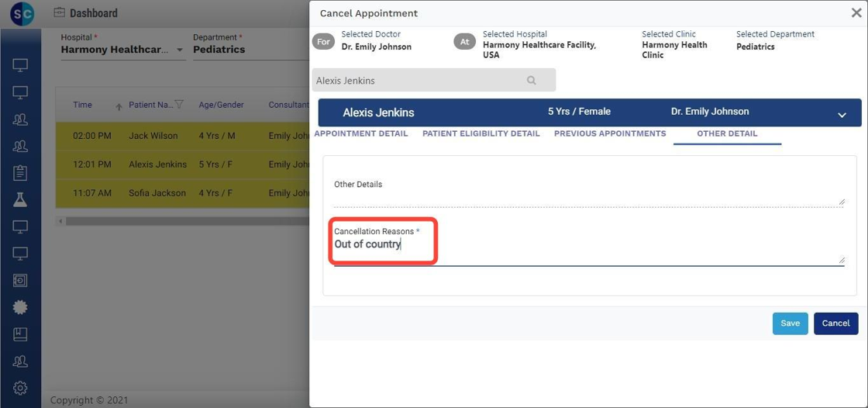This screenshot has height=408, width=868.
Task: Click the SC logo in the sidebar
Action: [22, 13]
